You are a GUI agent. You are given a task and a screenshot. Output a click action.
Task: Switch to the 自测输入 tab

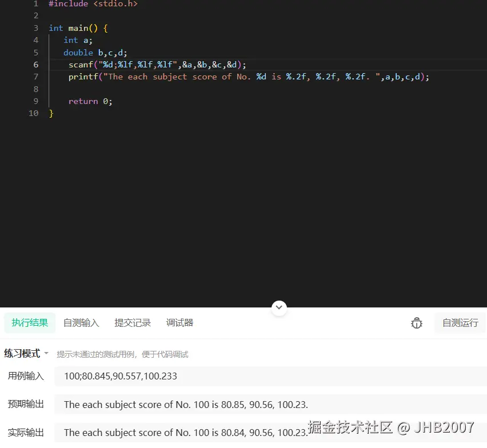click(x=81, y=323)
